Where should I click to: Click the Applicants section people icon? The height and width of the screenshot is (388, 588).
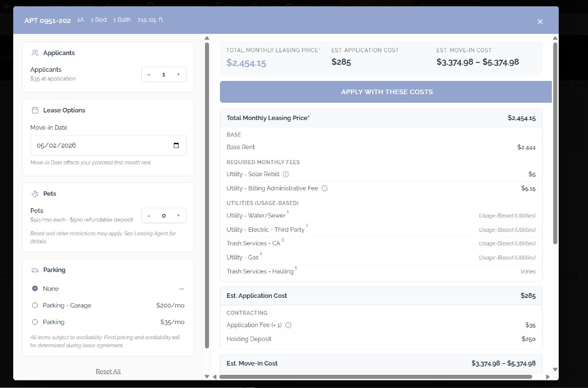pos(34,52)
